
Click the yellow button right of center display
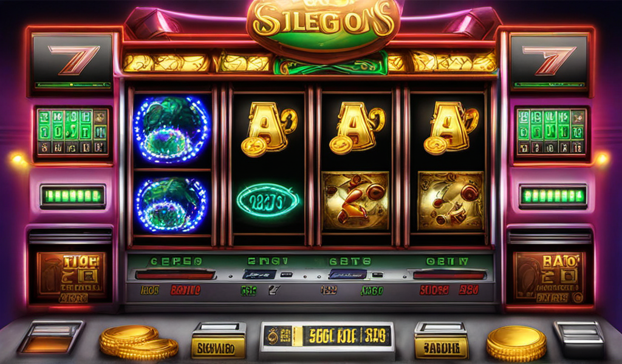[x=441, y=340]
